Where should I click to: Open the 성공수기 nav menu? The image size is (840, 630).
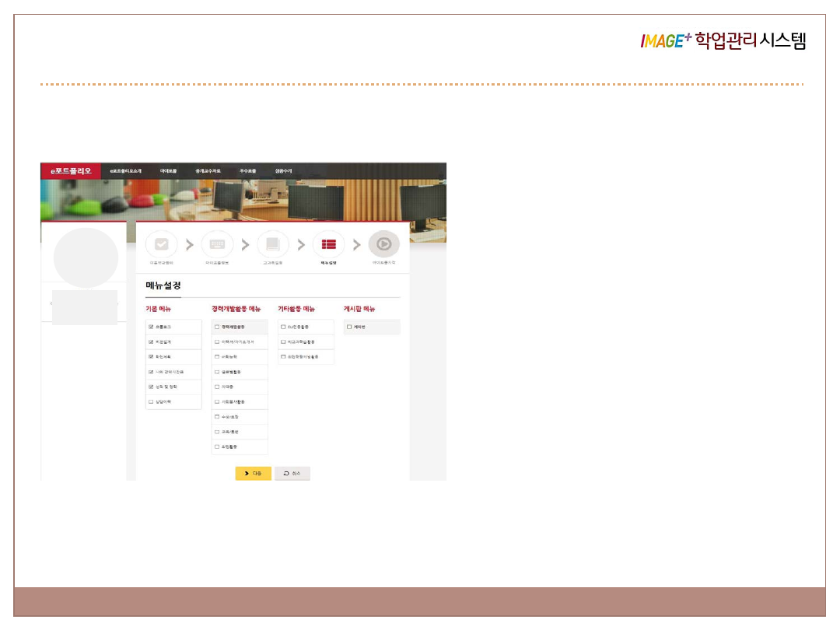point(283,171)
